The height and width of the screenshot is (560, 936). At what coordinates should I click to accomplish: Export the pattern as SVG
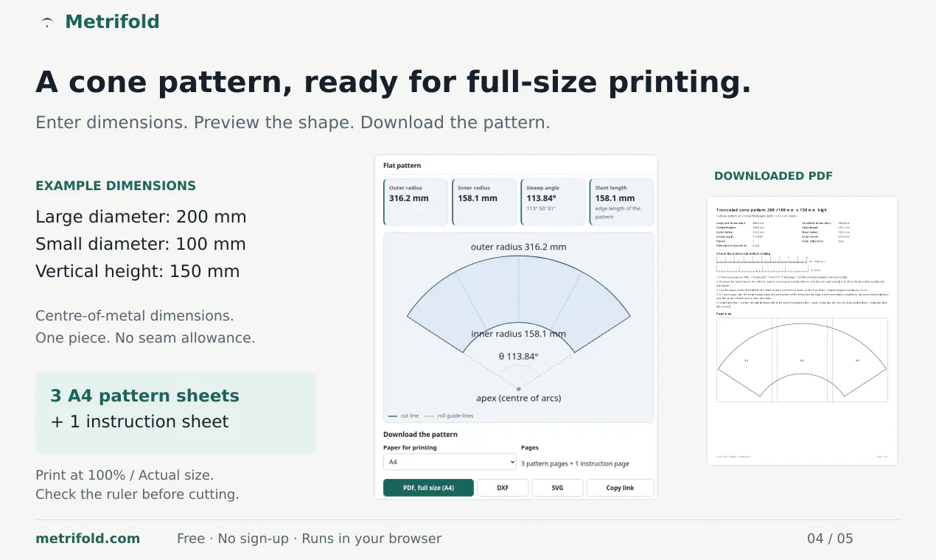pyautogui.click(x=557, y=488)
